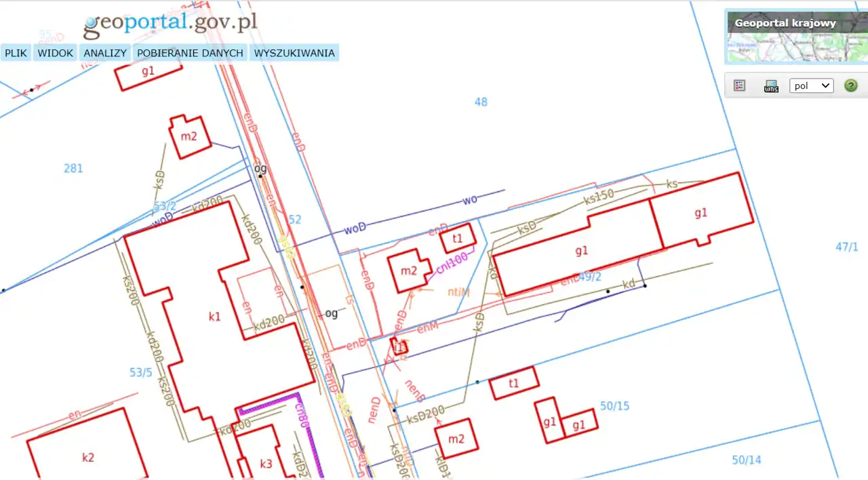The height and width of the screenshot is (480, 868).
Task: Open the POBIERANIE DANYCH menu
Action: coord(190,53)
